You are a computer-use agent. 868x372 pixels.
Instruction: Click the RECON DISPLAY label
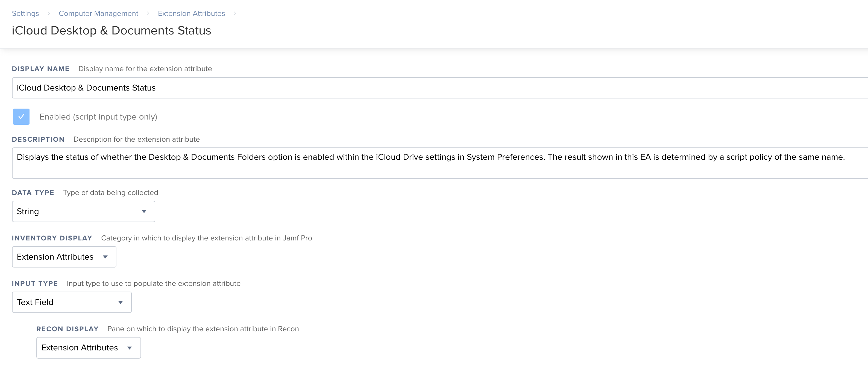68,329
